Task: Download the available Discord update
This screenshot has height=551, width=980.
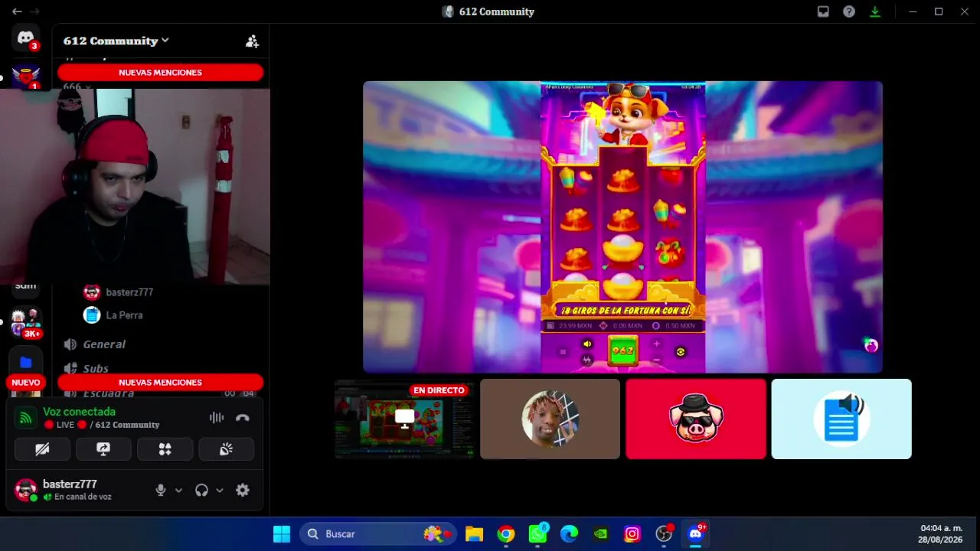Action: (875, 11)
